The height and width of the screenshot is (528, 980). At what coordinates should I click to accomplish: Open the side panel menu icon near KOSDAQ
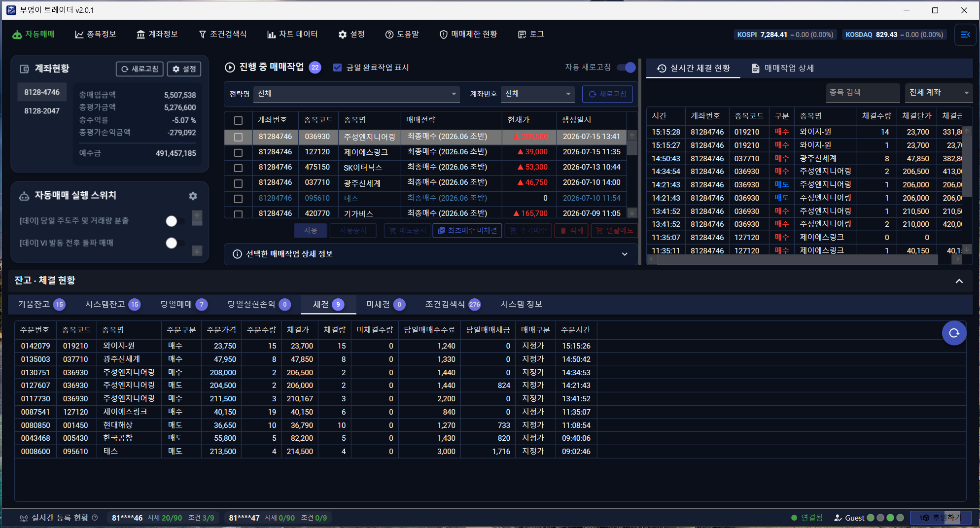coord(965,35)
